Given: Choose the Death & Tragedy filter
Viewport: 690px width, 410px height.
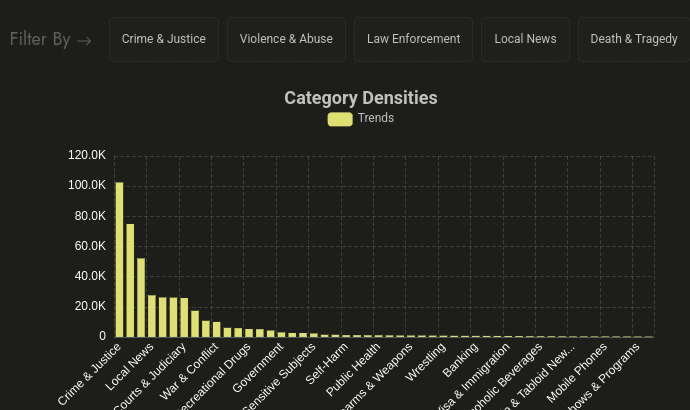Looking at the screenshot, I should click(x=634, y=39).
